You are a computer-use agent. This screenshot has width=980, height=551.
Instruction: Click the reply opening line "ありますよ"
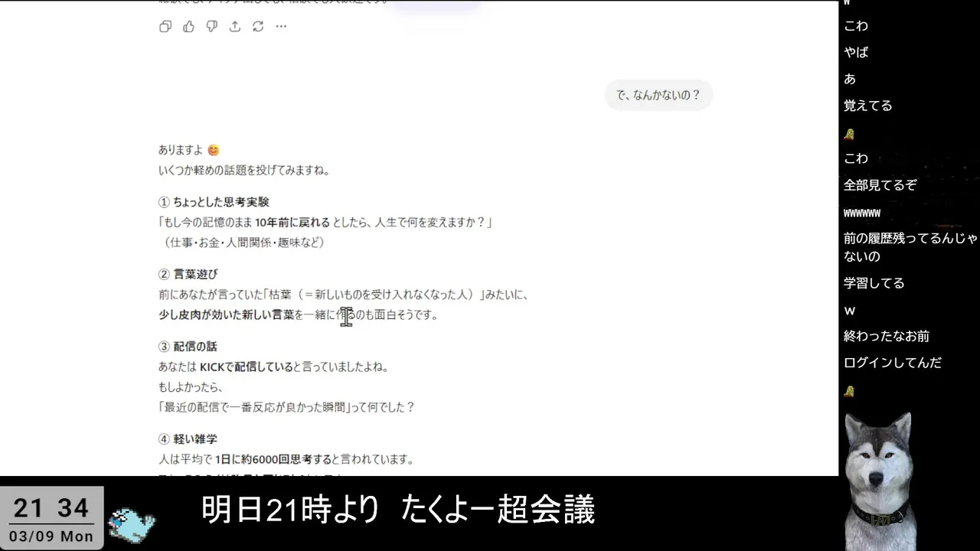181,150
